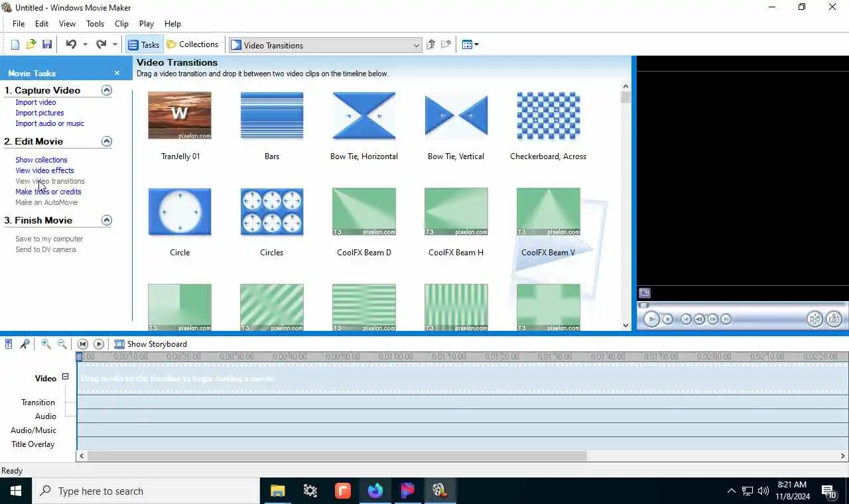Collapse the Video track with minus box
This screenshot has width=849, height=504.
(x=65, y=377)
